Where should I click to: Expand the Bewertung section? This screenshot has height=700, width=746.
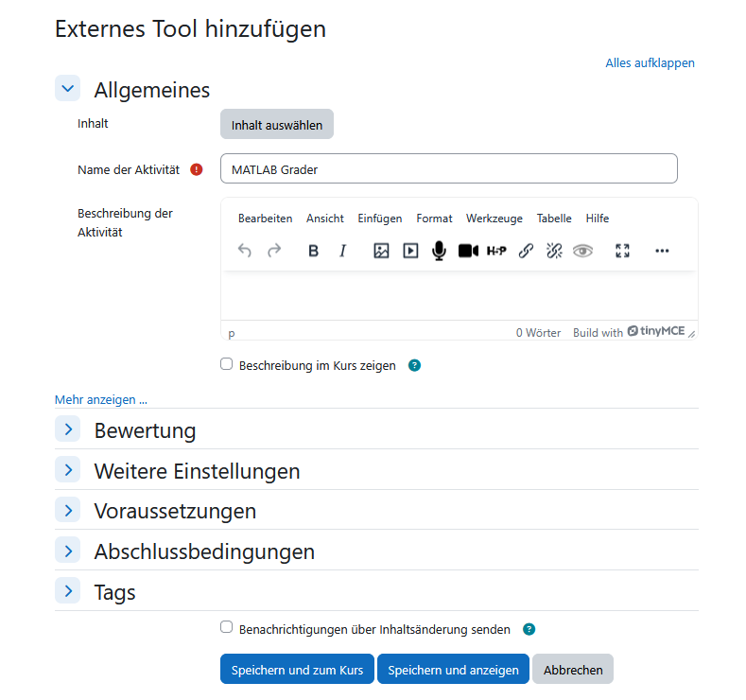[x=67, y=429]
